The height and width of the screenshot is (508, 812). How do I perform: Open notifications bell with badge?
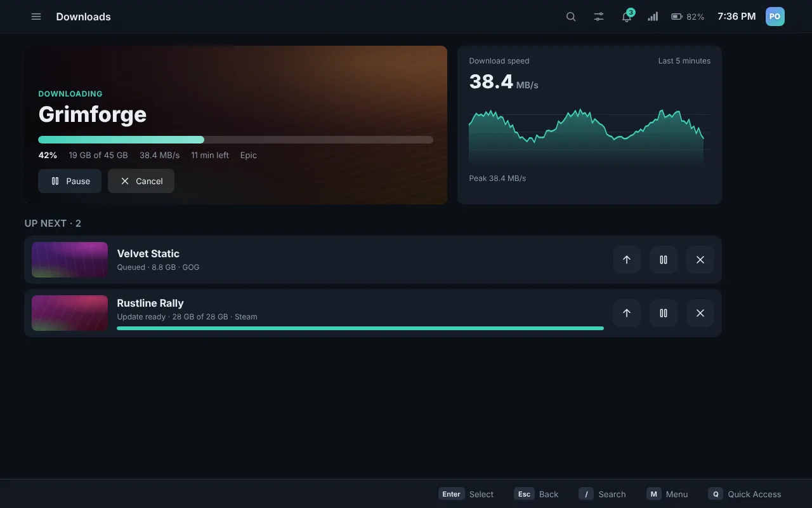[627, 17]
